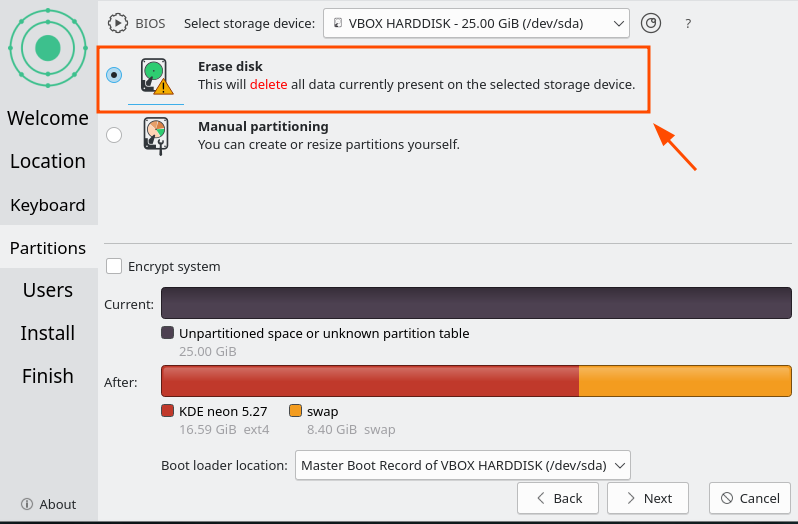Click the circular refresh icon beside storage dropdown

650,23
